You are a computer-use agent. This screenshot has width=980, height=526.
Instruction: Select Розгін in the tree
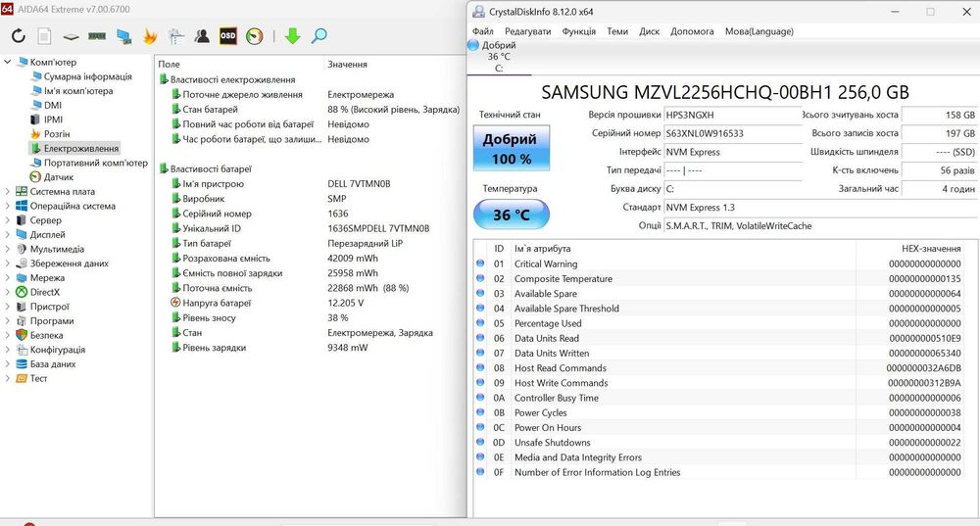pos(57,133)
